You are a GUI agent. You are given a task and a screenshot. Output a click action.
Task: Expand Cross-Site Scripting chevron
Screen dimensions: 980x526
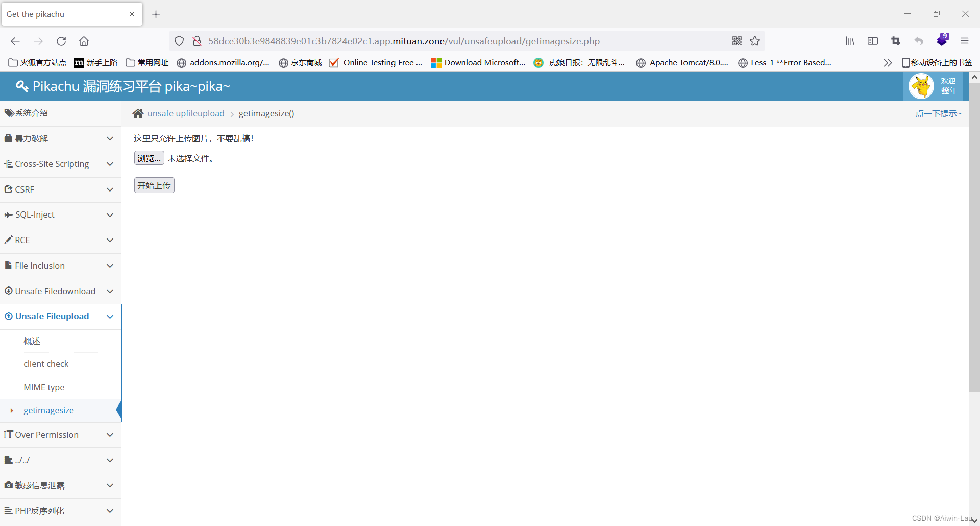(x=110, y=164)
